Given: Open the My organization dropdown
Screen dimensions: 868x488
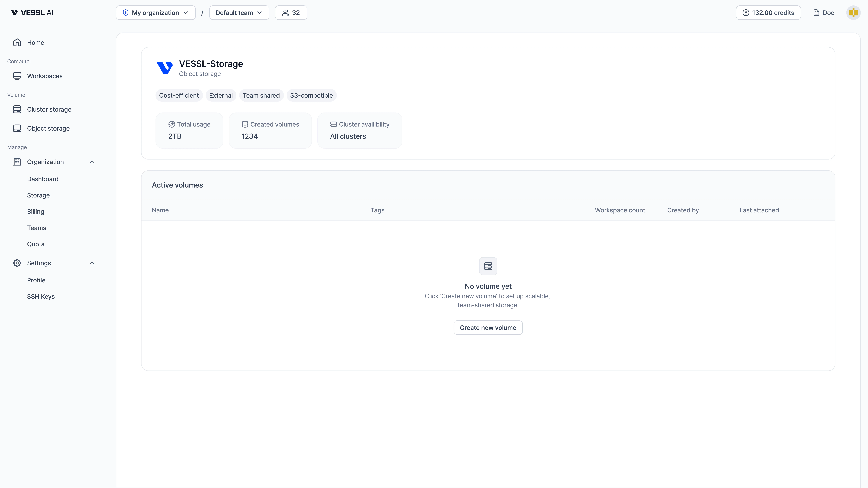Looking at the screenshot, I should [155, 12].
